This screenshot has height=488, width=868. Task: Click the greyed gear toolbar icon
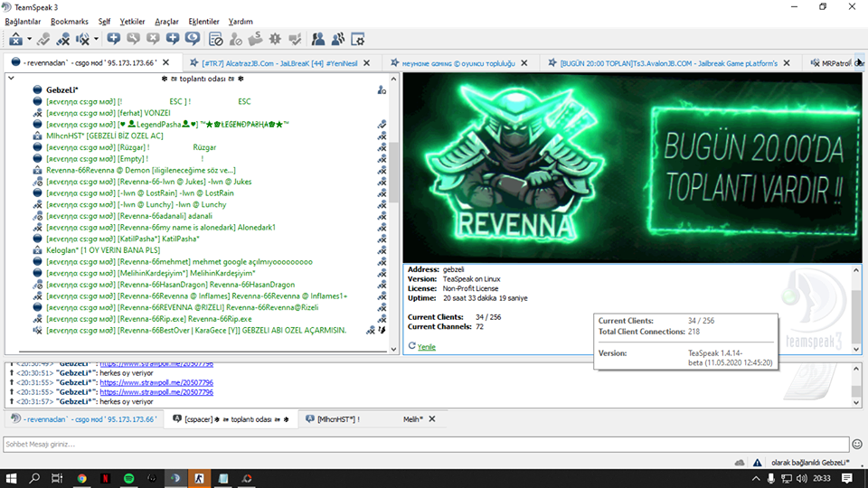[275, 39]
